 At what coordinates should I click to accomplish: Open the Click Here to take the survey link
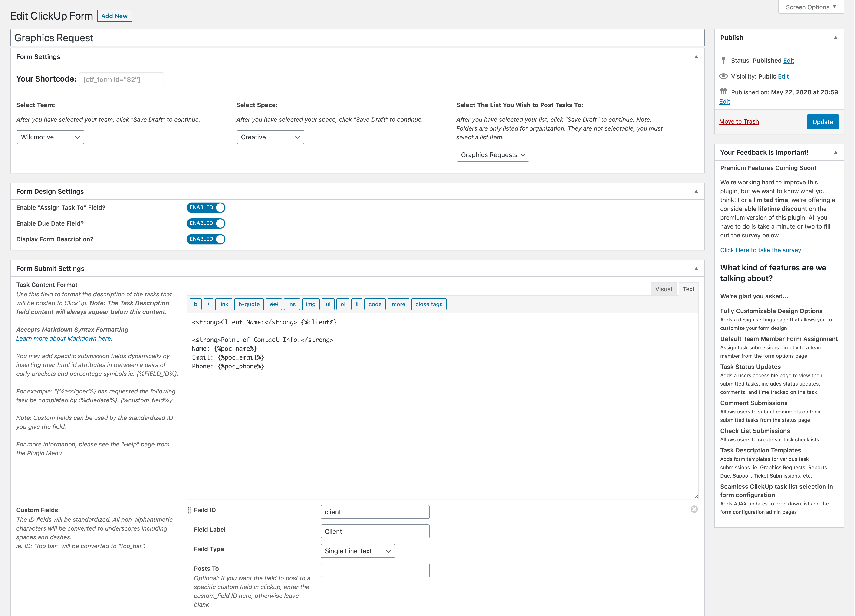tap(762, 250)
